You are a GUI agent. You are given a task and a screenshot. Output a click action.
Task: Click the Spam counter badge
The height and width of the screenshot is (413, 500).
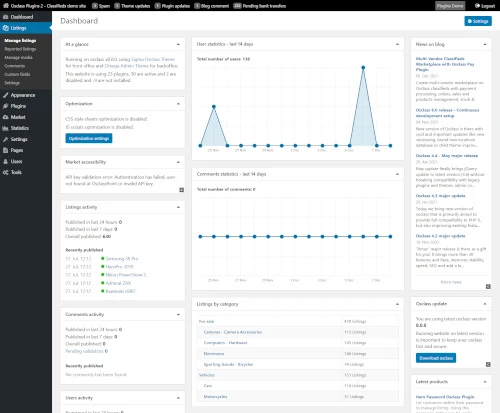95,6
